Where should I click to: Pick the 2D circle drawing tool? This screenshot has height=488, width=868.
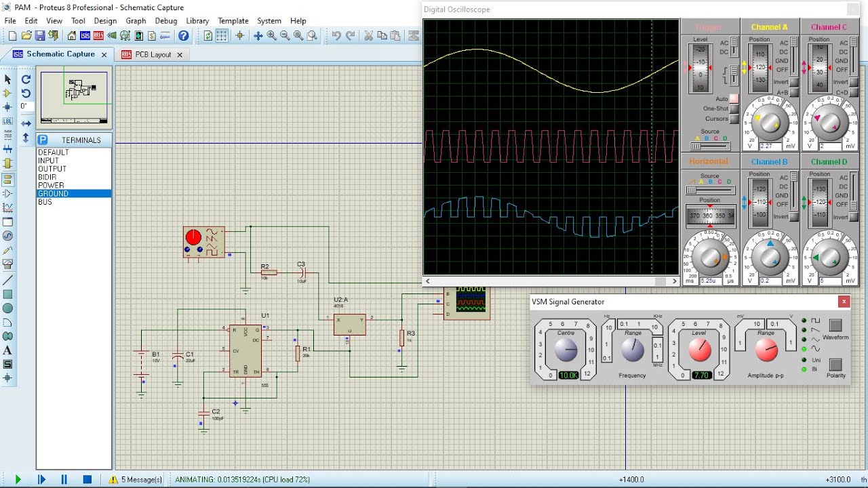point(7,308)
